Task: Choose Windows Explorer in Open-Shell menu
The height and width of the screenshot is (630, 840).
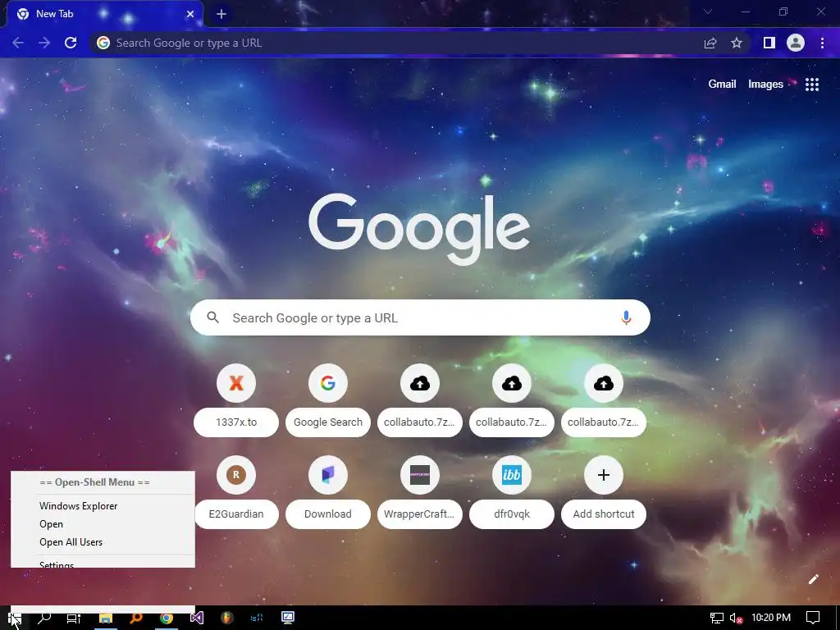Action: pyautogui.click(x=103, y=505)
